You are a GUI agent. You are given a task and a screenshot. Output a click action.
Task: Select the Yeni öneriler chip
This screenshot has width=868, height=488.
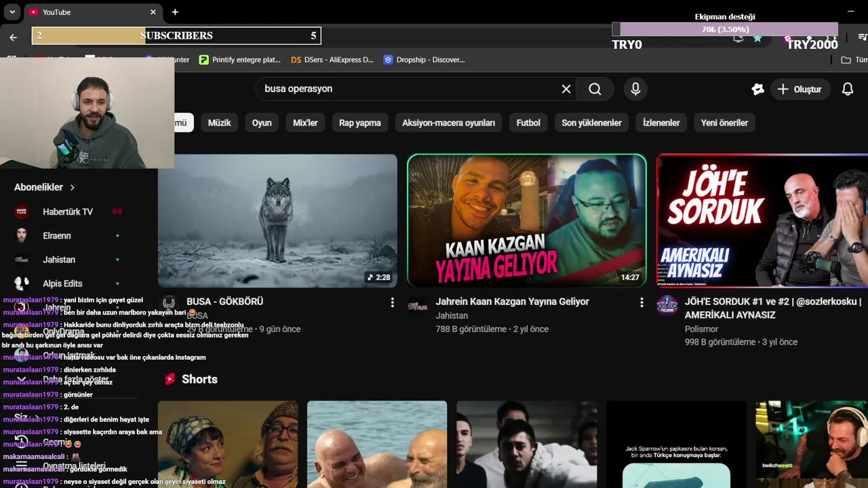pos(724,123)
